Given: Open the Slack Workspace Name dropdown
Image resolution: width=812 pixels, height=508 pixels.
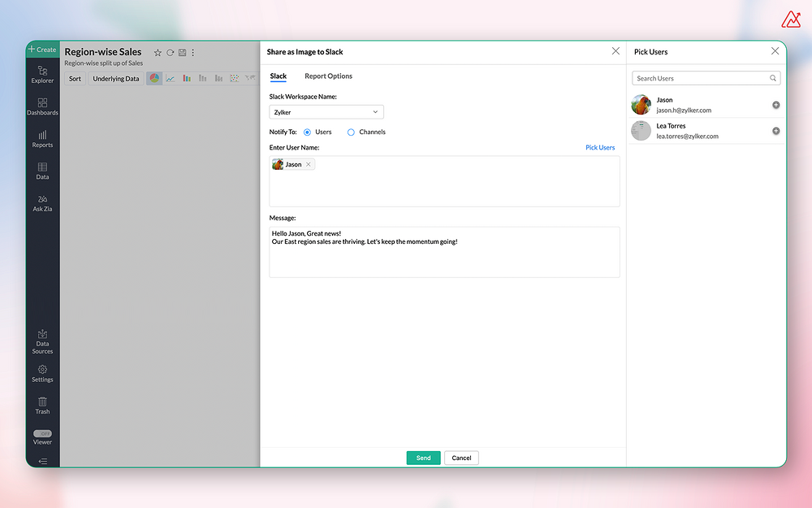Looking at the screenshot, I should pyautogui.click(x=326, y=112).
